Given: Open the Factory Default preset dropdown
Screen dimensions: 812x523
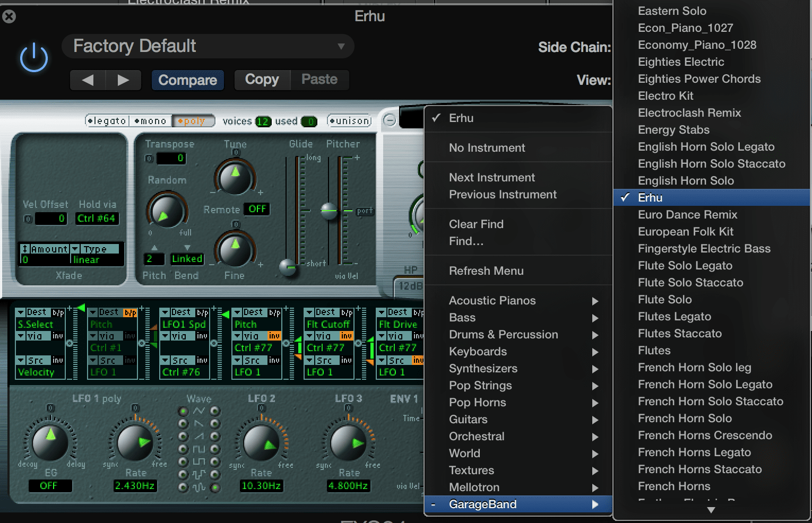Looking at the screenshot, I should (x=208, y=46).
